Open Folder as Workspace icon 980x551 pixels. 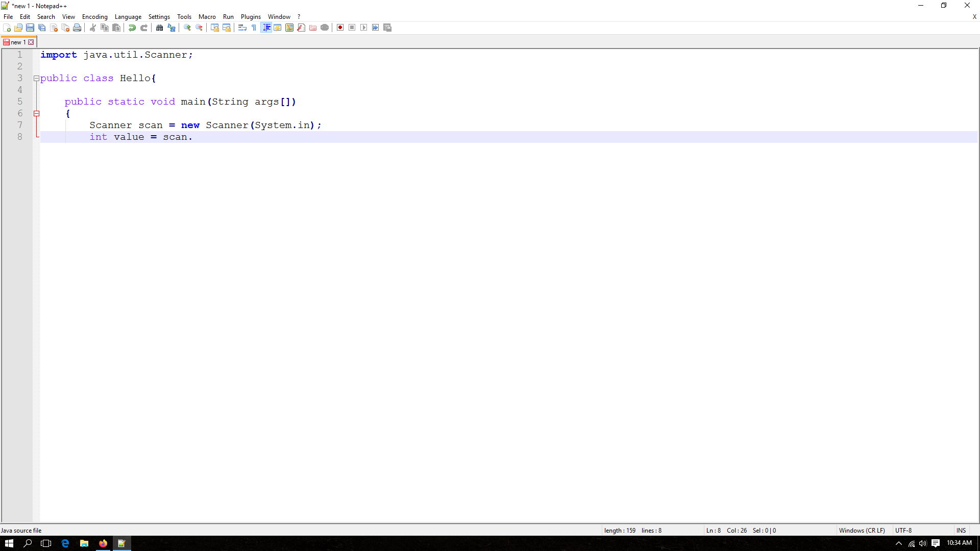[313, 28]
